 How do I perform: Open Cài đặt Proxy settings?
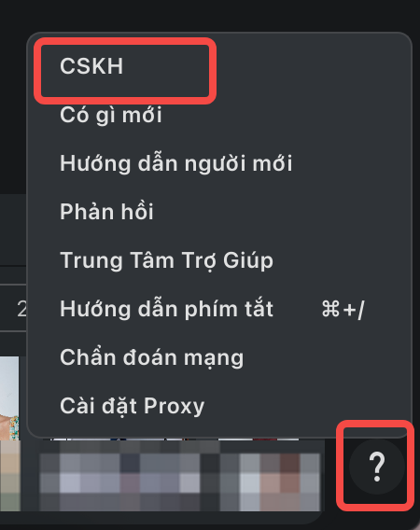pos(133,406)
